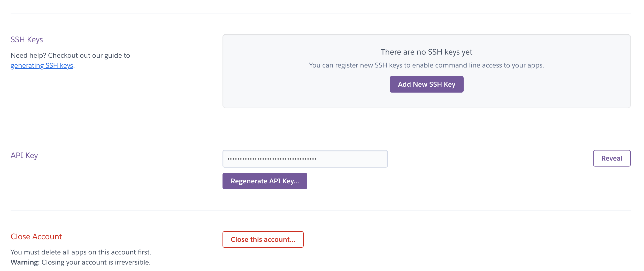Click the Close Account heading
This screenshot has width=644, height=271.
click(x=36, y=236)
